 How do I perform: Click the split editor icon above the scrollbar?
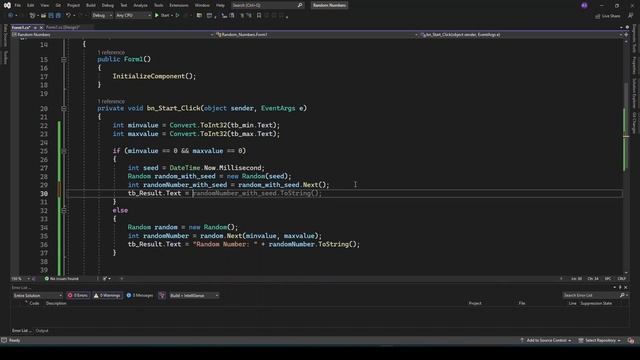(x=626, y=35)
